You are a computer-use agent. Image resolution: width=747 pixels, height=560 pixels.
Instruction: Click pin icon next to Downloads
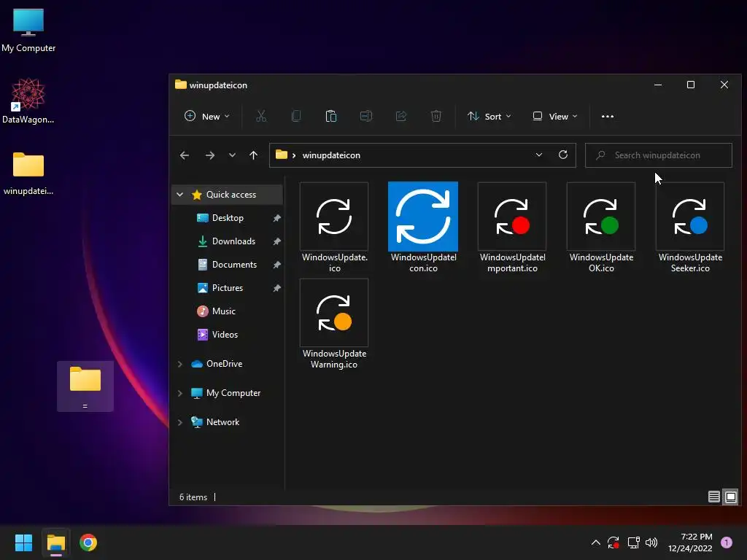click(276, 241)
